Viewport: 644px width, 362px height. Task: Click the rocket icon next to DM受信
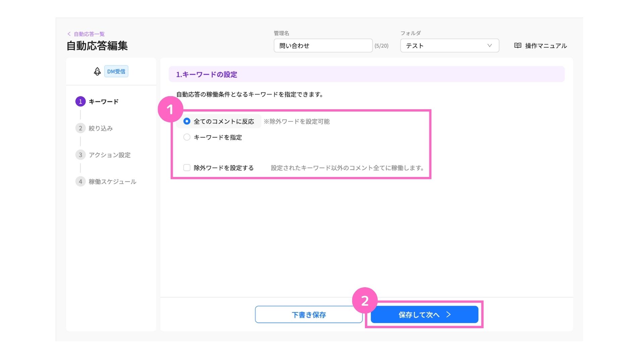[97, 71]
